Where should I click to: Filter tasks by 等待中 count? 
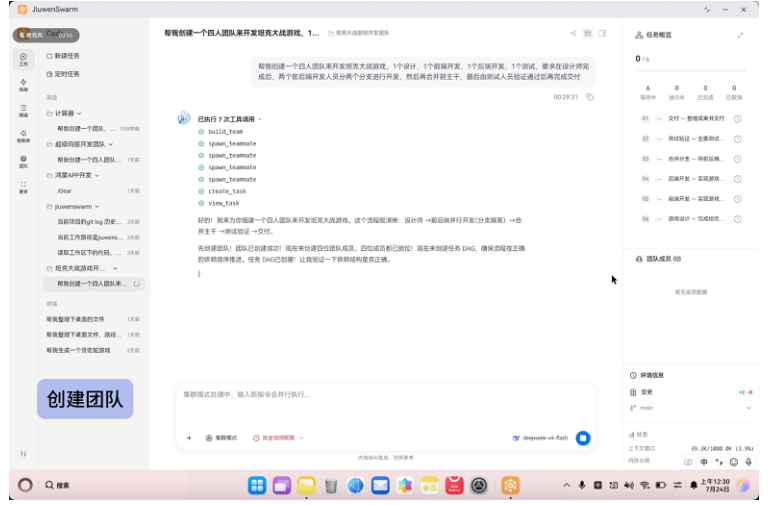tap(648, 92)
